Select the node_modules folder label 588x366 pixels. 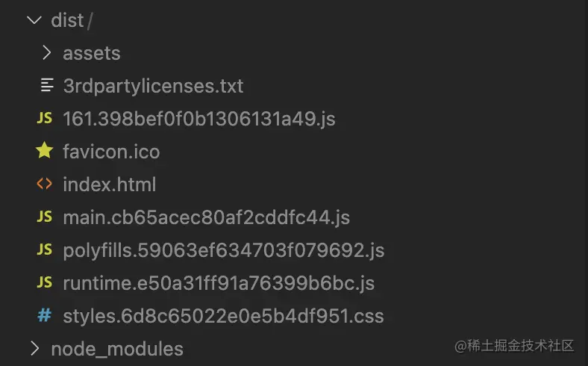[117, 349]
